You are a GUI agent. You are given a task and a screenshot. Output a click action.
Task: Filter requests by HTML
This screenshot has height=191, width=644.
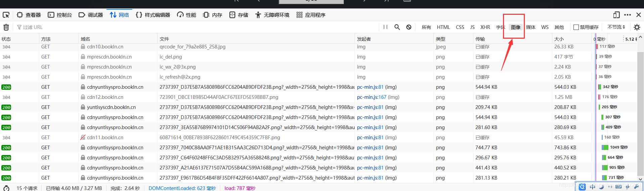(443, 27)
